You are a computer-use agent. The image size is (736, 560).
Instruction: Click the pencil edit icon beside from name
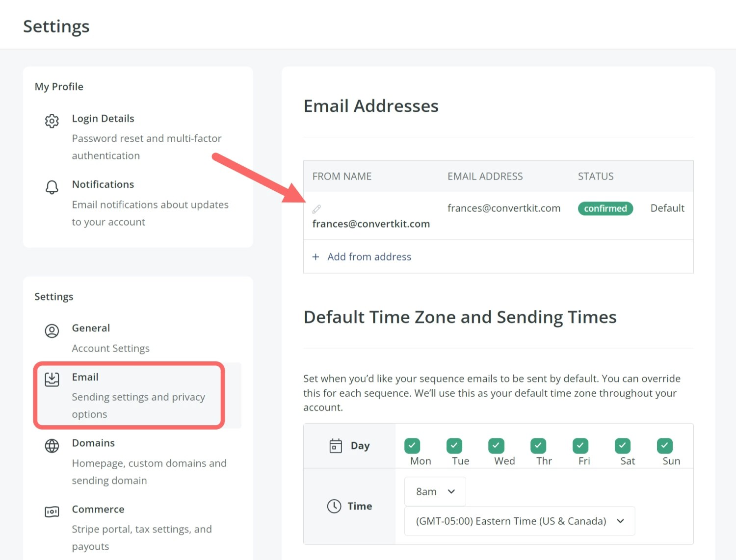point(316,209)
